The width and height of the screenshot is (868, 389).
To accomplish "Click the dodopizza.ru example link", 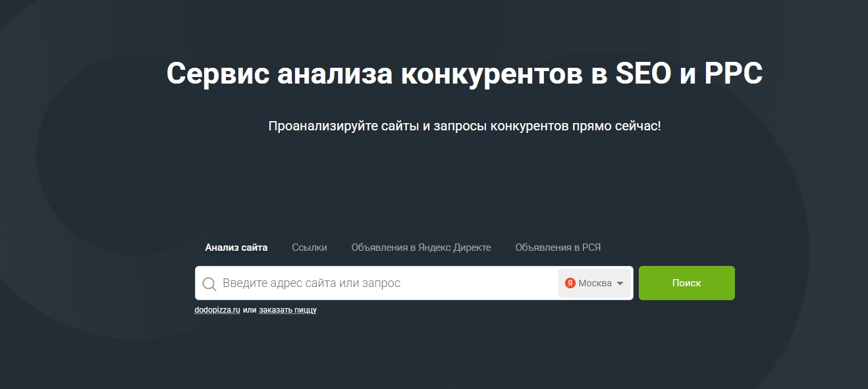I will 217,309.
